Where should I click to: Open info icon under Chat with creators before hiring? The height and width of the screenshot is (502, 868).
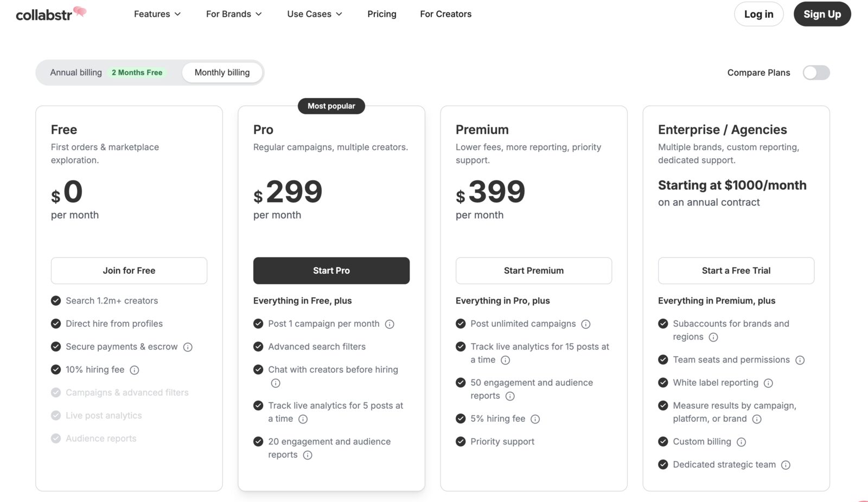276,383
